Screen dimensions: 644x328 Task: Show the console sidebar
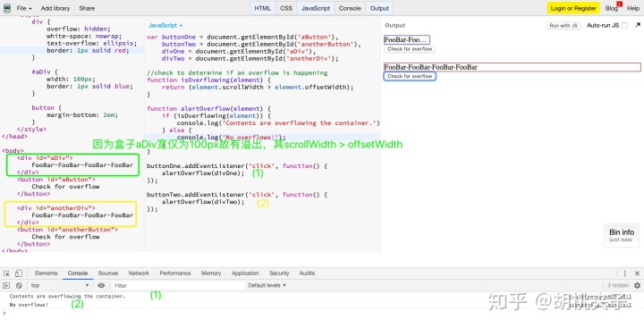click(6, 285)
